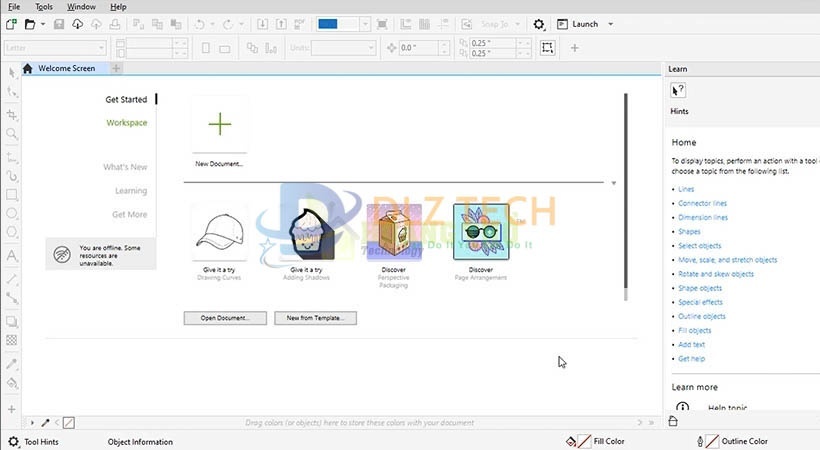Select the Crop tool in toolbox
This screenshot has height=450, width=820.
tap(12, 115)
